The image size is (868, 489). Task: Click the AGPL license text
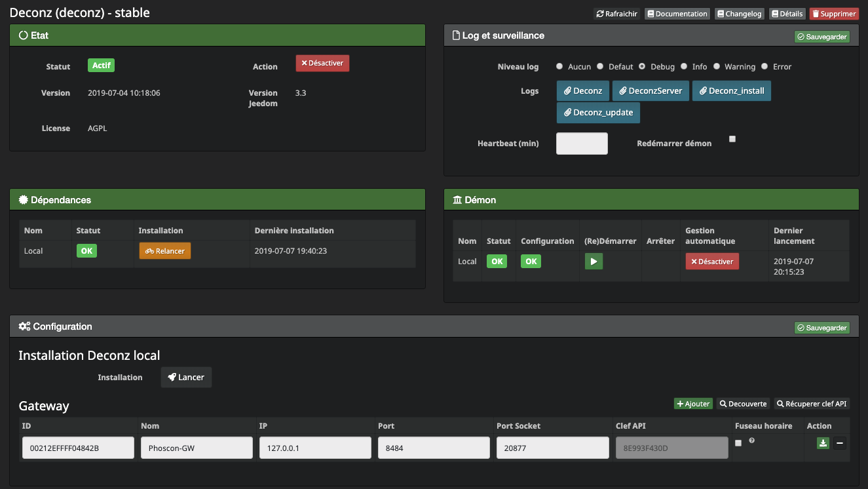click(97, 128)
